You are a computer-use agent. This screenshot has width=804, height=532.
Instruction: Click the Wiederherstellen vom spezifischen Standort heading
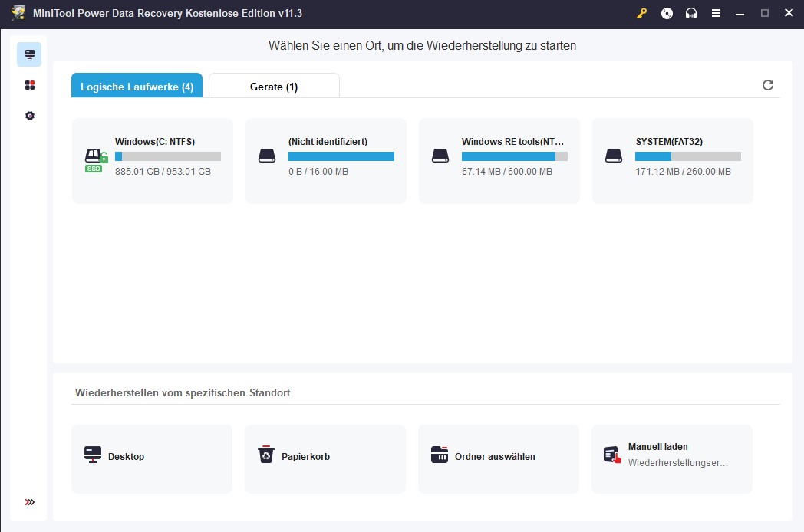[x=183, y=393]
